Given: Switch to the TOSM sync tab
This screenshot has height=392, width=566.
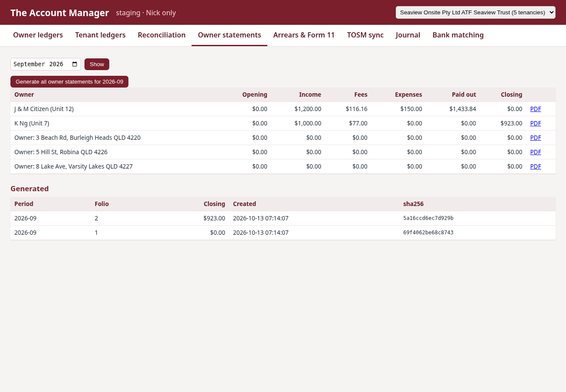Looking at the screenshot, I should click(365, 35).
